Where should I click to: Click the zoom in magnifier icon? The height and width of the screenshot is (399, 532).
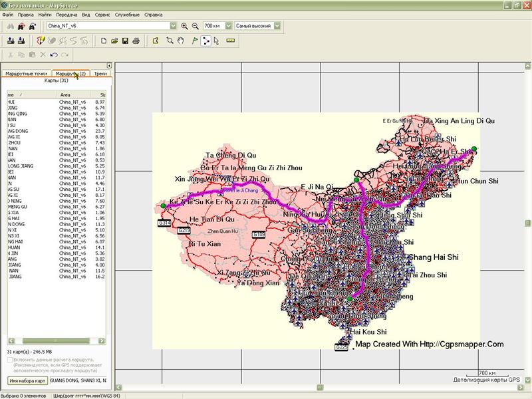[184, 26]
